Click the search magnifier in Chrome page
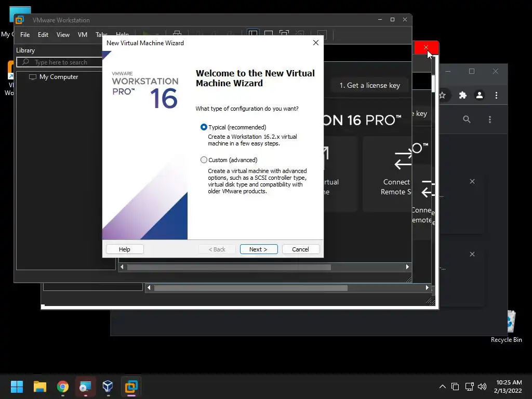 (x=467, y=119)
